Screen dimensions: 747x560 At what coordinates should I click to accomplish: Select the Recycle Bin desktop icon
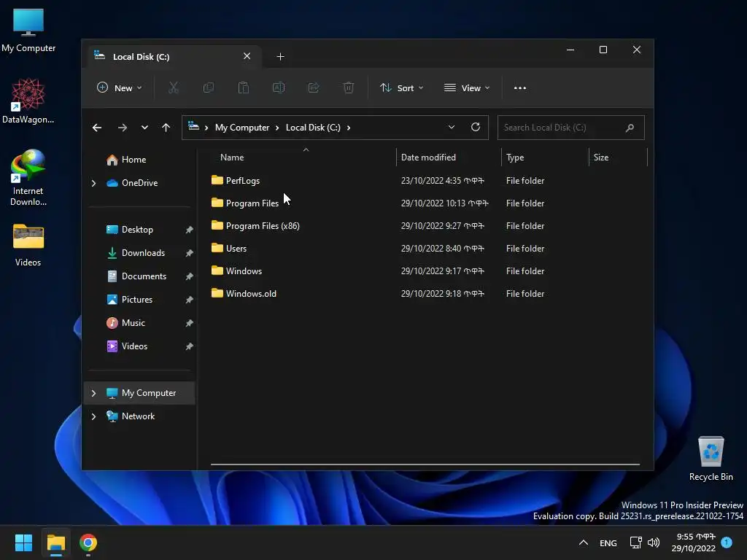pyautogui.click(x=711, y=459)
